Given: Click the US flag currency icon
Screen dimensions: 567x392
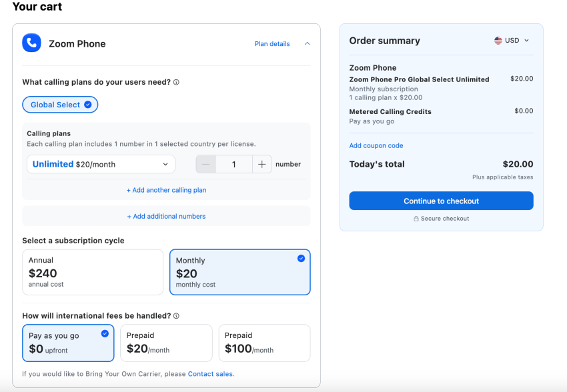Looking at the screenshot, I should coord(498,41).
